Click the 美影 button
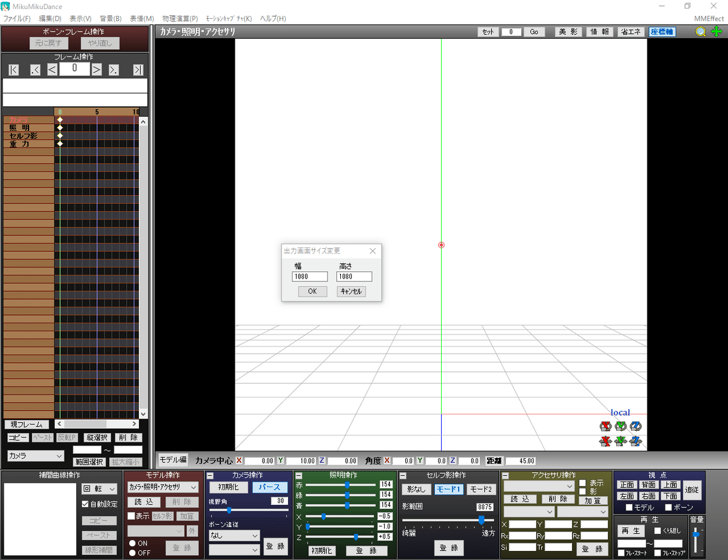Screen dimensions: 728x560 click(568, 32)
